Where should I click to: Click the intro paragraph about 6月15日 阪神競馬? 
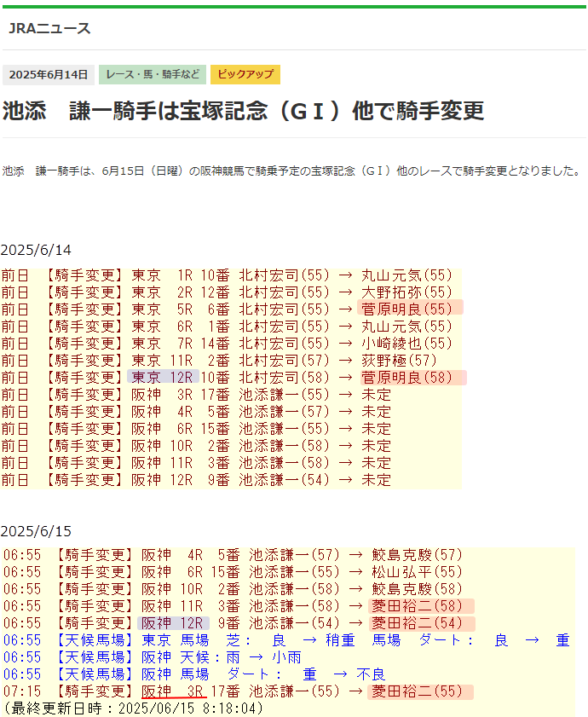pos(291,171)
